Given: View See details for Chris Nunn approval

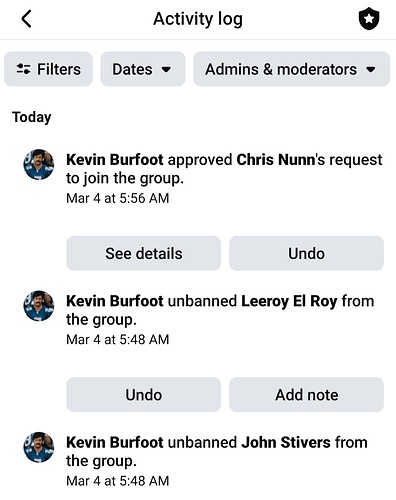Looking at the screenshot, I should click(143, 253).
